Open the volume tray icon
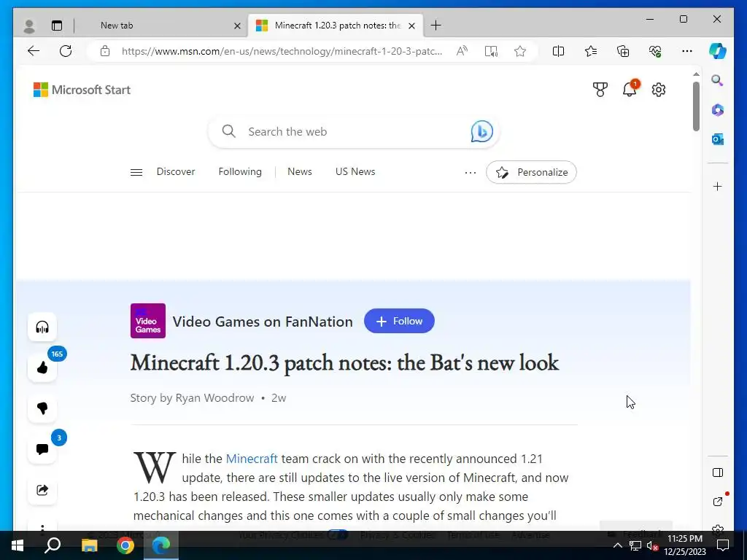Viewport: 747px width, 560px height. (651, 546)
